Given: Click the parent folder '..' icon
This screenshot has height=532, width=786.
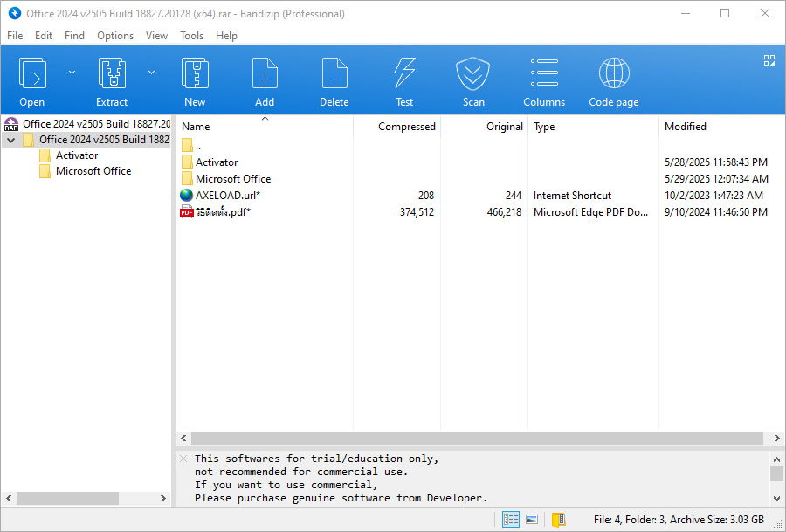Looking at the screenshot, I should (x=187, y=145).
